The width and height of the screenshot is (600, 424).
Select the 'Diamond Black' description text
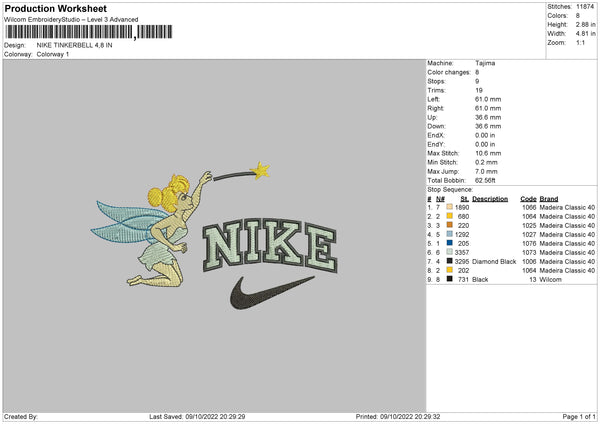pyautogui.click(x=494, y=261)
